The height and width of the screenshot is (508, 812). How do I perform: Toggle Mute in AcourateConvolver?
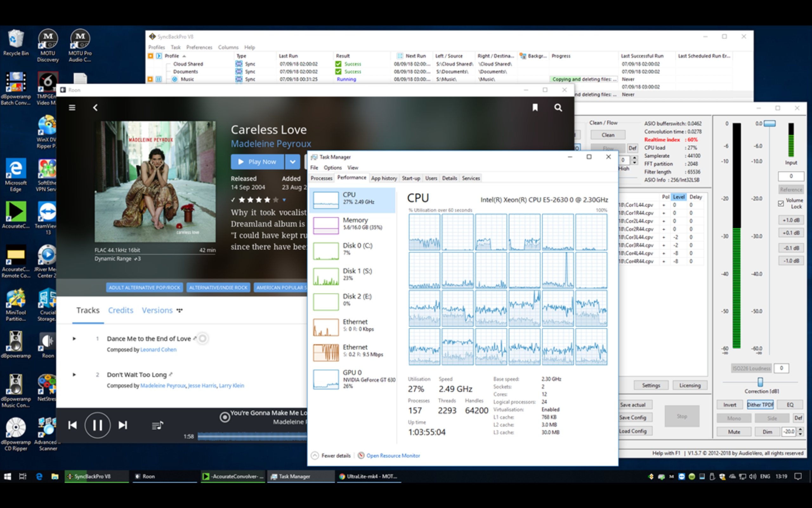734,431
